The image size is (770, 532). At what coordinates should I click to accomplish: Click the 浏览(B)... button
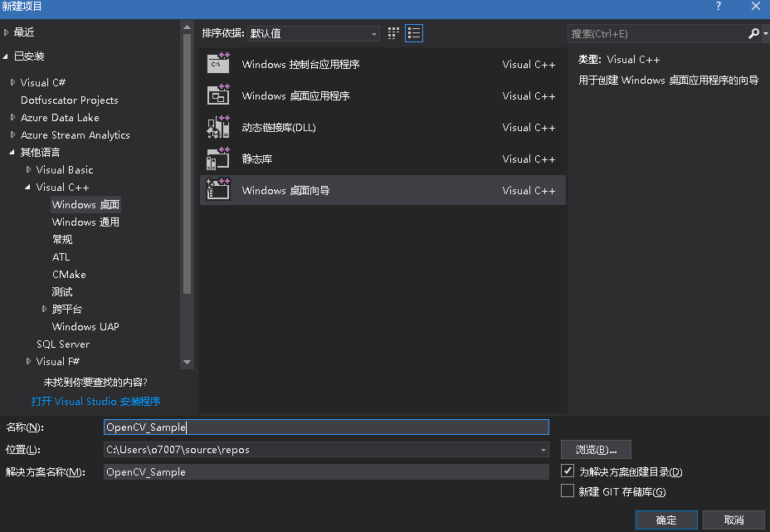596,450
